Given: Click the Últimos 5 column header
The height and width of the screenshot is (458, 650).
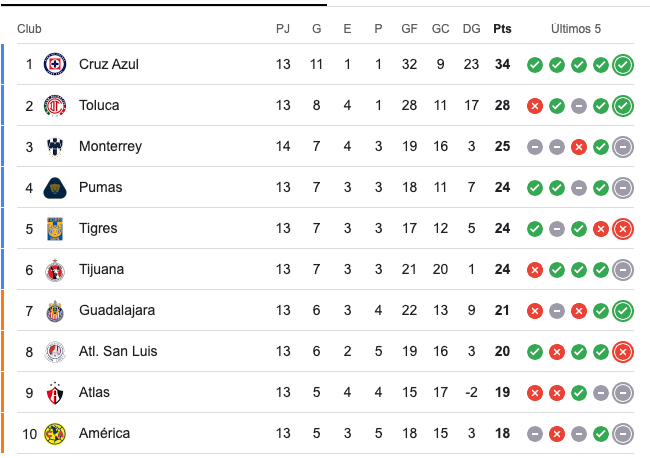Looking at the screenshot, I should click(576, 29).
